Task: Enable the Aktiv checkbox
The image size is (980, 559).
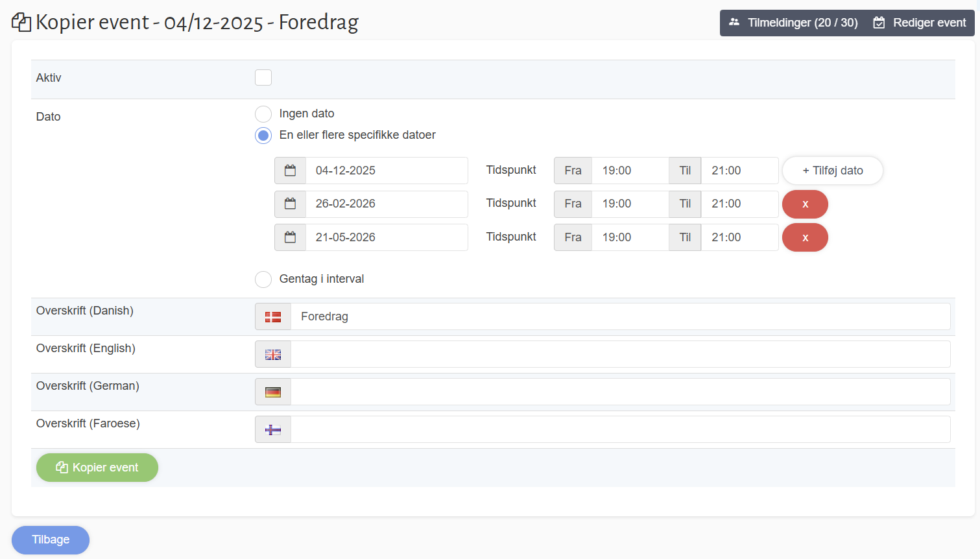Action: pyautogui.click(x=263, y=78)
